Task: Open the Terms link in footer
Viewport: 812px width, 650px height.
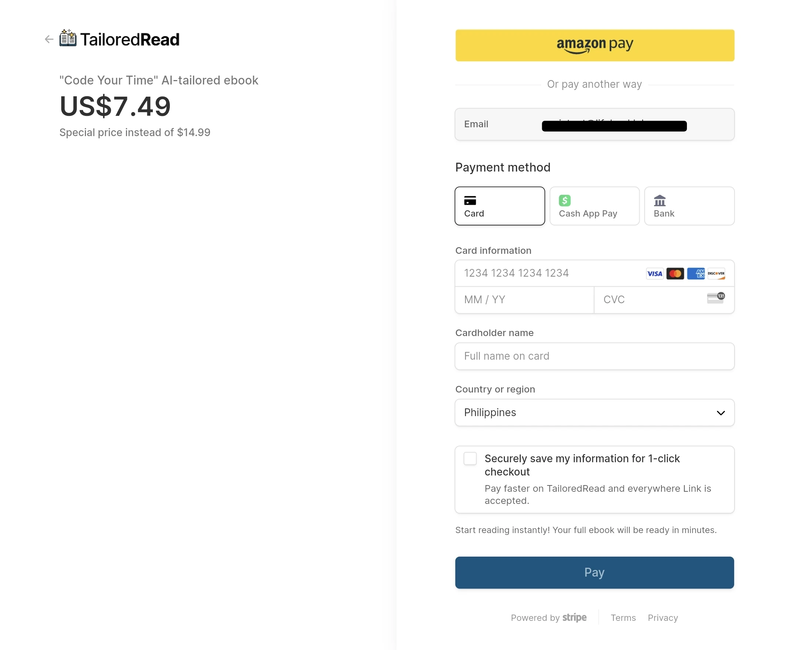Action: click(x=623, y=618)
